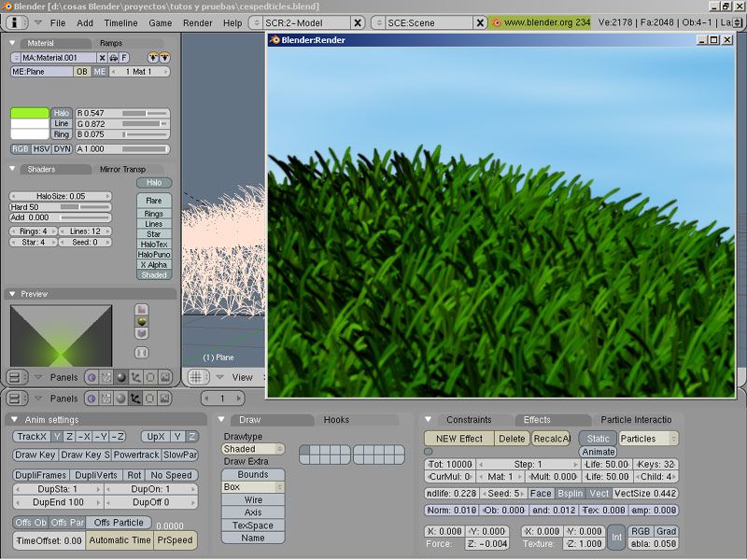Screen dimensions: 747x560
Task: Select Scene icon in object buttons header
Action: tap(165, 399)
